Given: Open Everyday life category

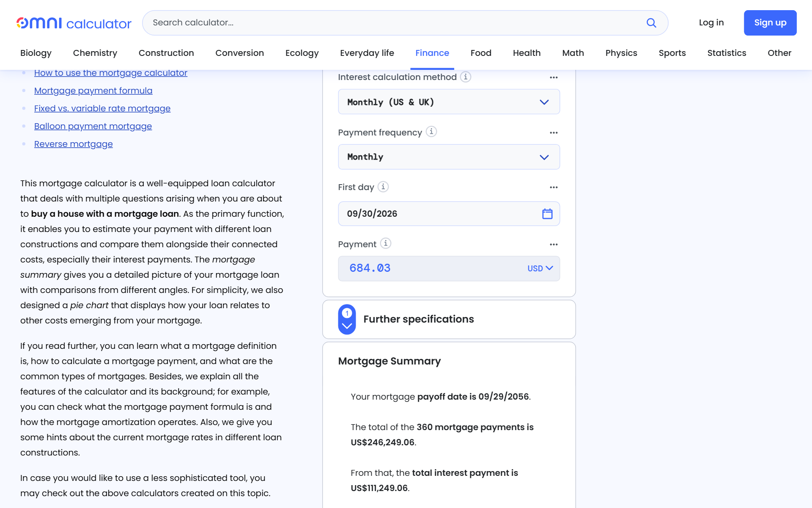Looking at the screenshot, I should pos(367,53).
